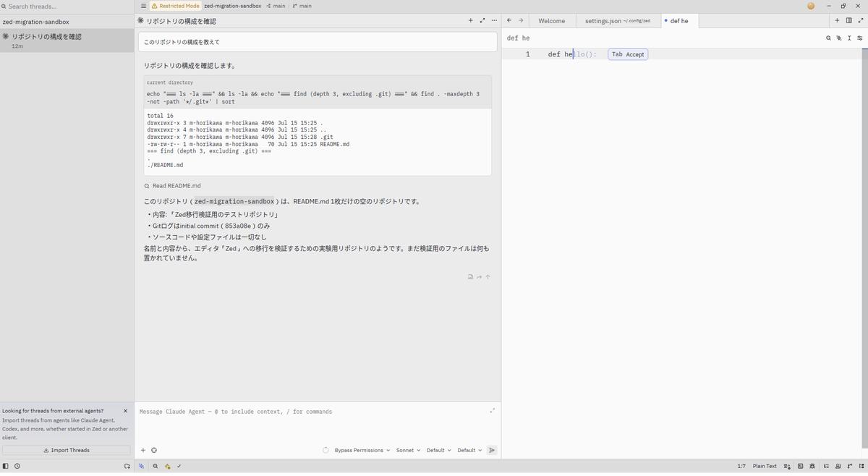Toggle the project panel tree icon
This screenshot has height=476, width=868.
click(x=862, y=467)
